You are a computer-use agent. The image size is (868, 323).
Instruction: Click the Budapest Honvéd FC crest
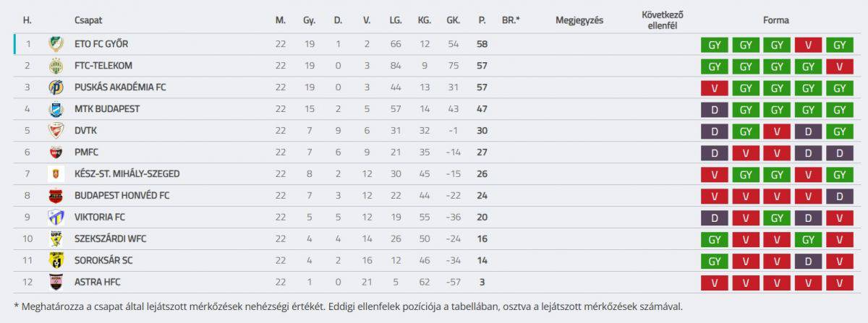(56, 196)
